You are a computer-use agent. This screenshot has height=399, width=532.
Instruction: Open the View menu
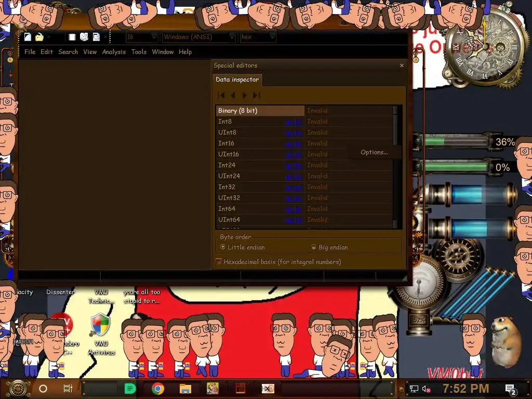(x=90, y=52)
